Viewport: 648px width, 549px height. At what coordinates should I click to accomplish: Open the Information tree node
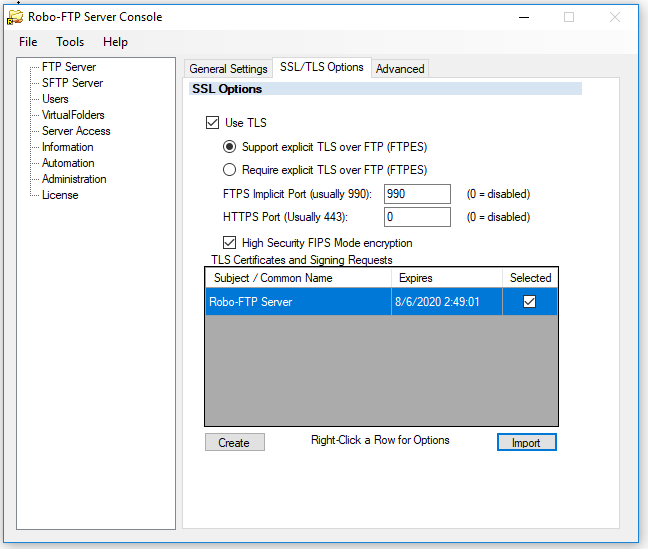(68, 147)
